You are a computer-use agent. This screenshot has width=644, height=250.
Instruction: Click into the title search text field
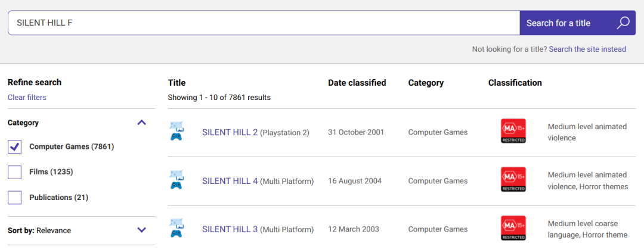[262, 23]
